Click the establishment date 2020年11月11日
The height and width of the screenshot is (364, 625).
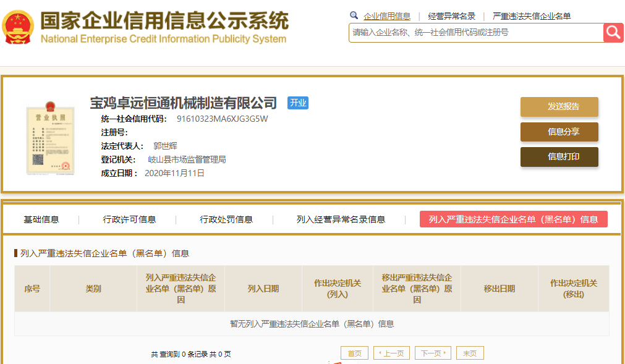(x=174, y=173)
